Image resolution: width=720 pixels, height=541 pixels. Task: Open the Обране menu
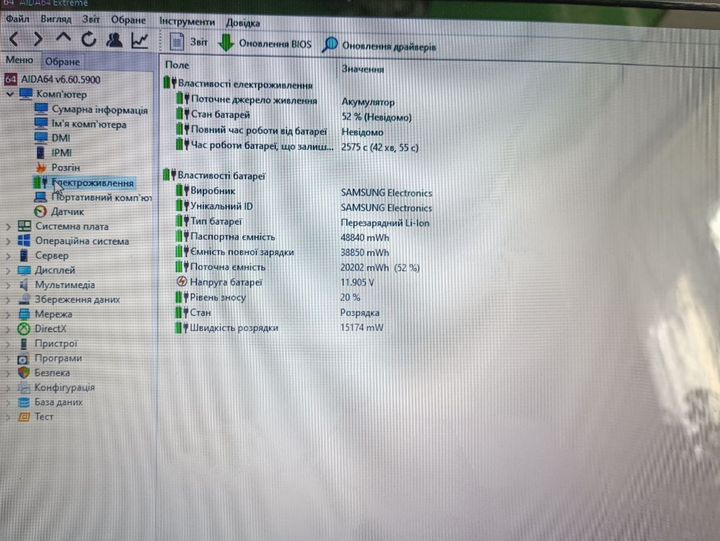click(x=128, y=20)
